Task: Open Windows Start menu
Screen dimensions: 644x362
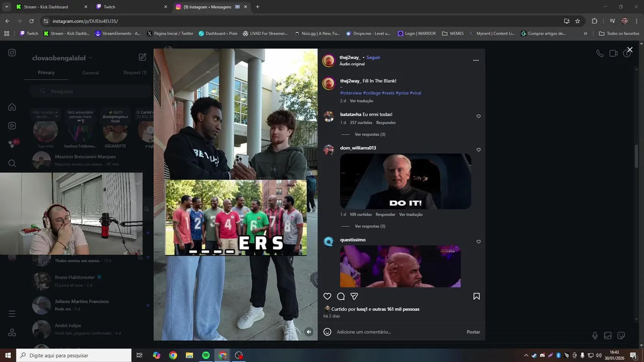Action: click(x=8, y=355)
